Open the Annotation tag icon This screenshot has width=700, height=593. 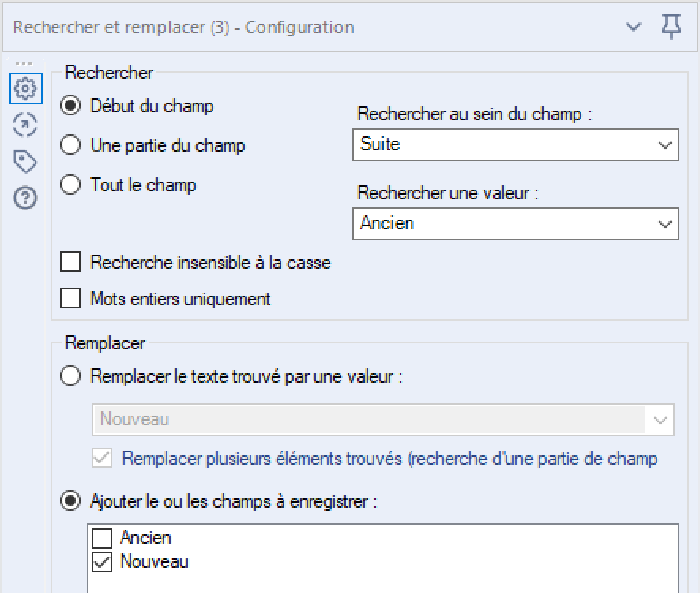25,161
